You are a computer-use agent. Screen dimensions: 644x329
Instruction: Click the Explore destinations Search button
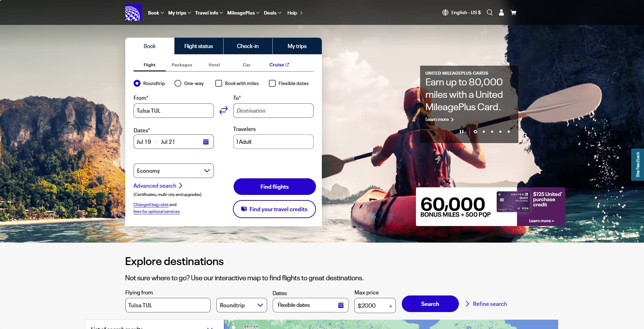430,304
